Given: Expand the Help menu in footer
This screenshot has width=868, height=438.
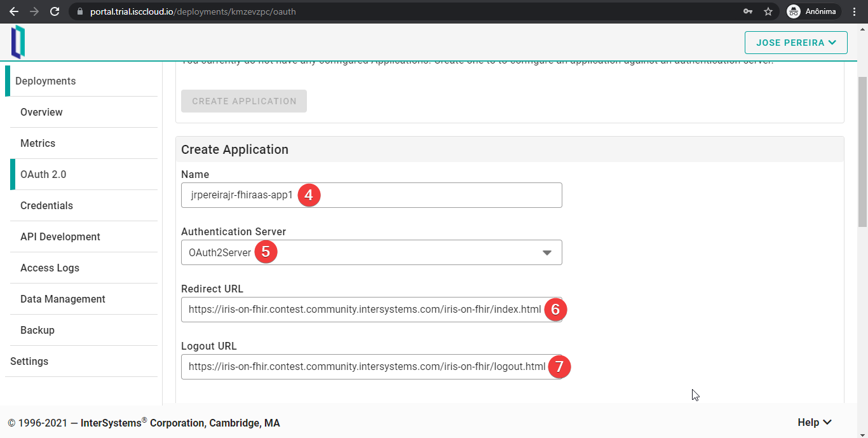Looking at the screenshot, I should (x=815, y=422).
